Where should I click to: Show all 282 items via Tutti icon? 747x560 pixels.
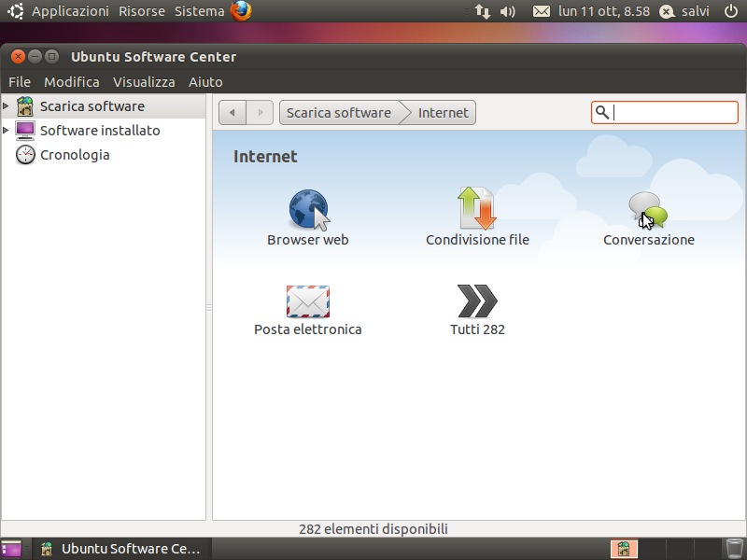point(477,301)
